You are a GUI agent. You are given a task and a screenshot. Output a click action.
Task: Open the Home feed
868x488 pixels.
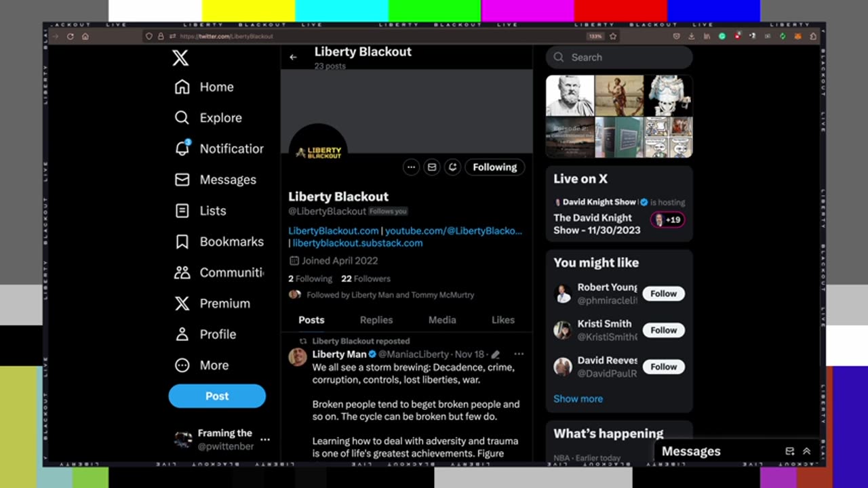(x=204, y=87)
